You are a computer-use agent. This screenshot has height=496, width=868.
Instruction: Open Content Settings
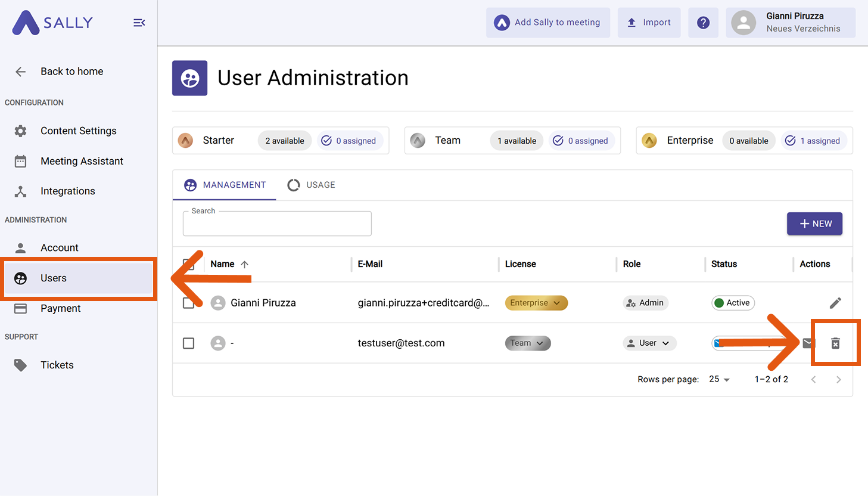(x=78, y=131)
